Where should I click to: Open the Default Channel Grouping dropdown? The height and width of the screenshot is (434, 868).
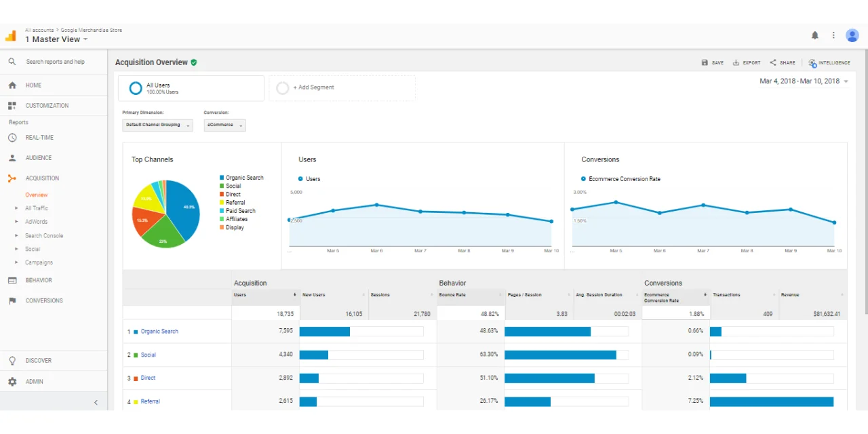157,125
